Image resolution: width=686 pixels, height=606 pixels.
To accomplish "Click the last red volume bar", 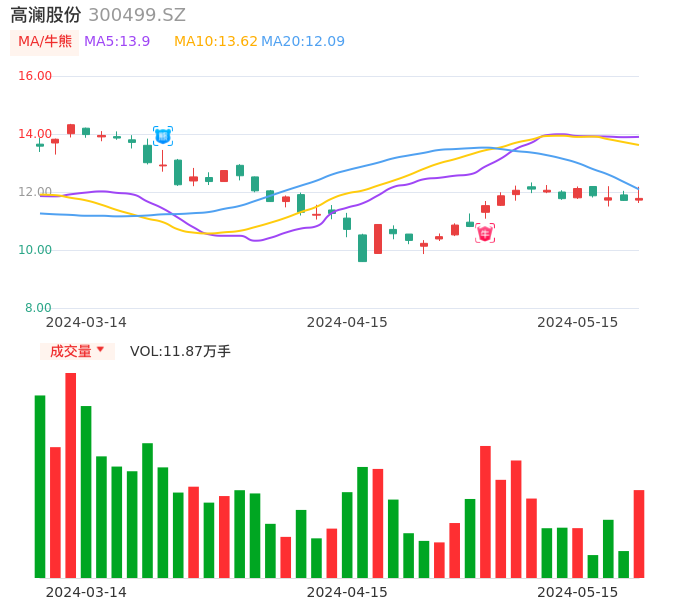I will tap(638, 533).
